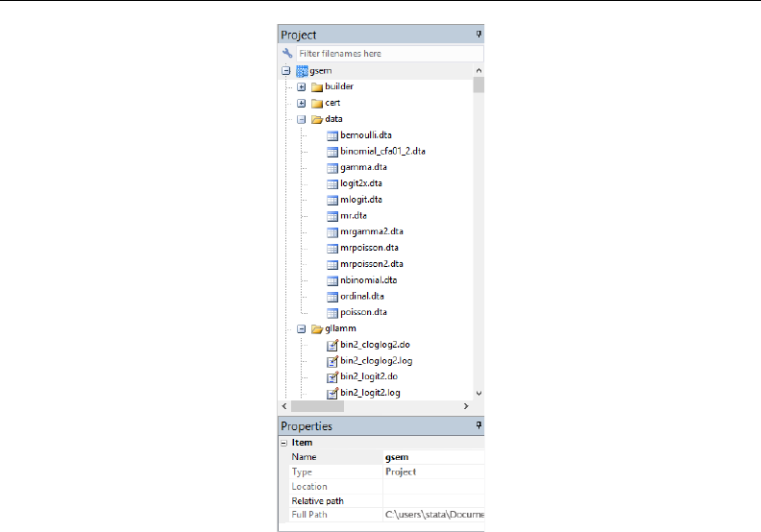Click the gllamm folder icon
Viewport: 761px width, 532px height.
click(317, 328)
